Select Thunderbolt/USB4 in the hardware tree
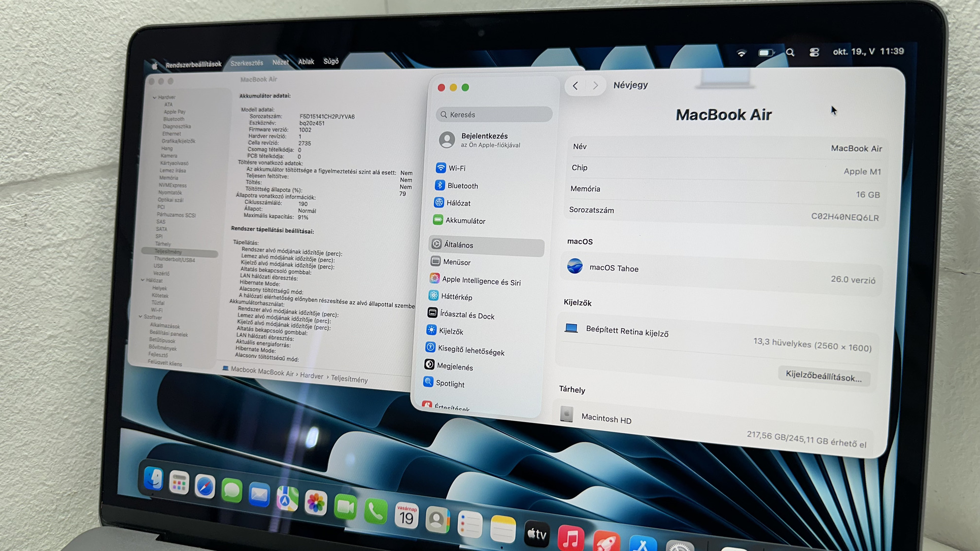The image size is (980, 551). click(x=174, y=259)
